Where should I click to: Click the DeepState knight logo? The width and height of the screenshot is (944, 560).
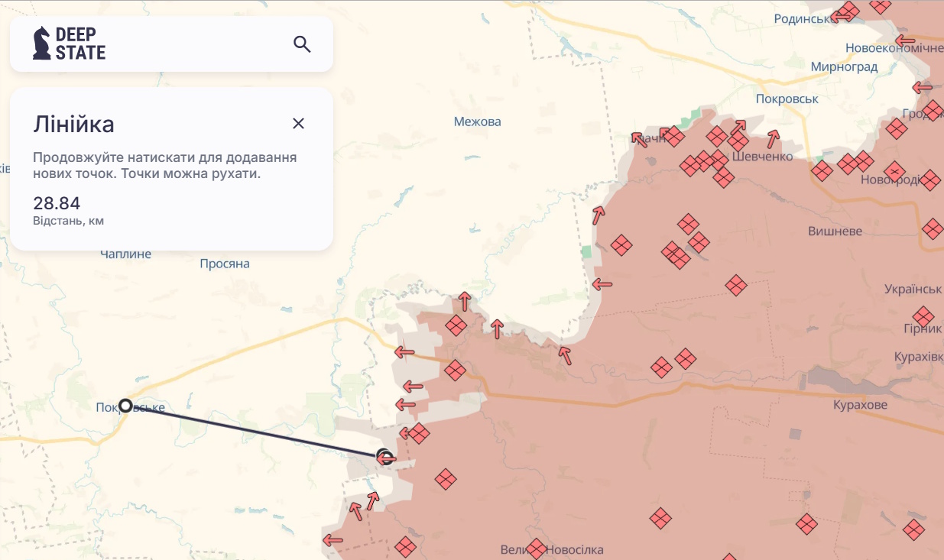tap(42, 44)
